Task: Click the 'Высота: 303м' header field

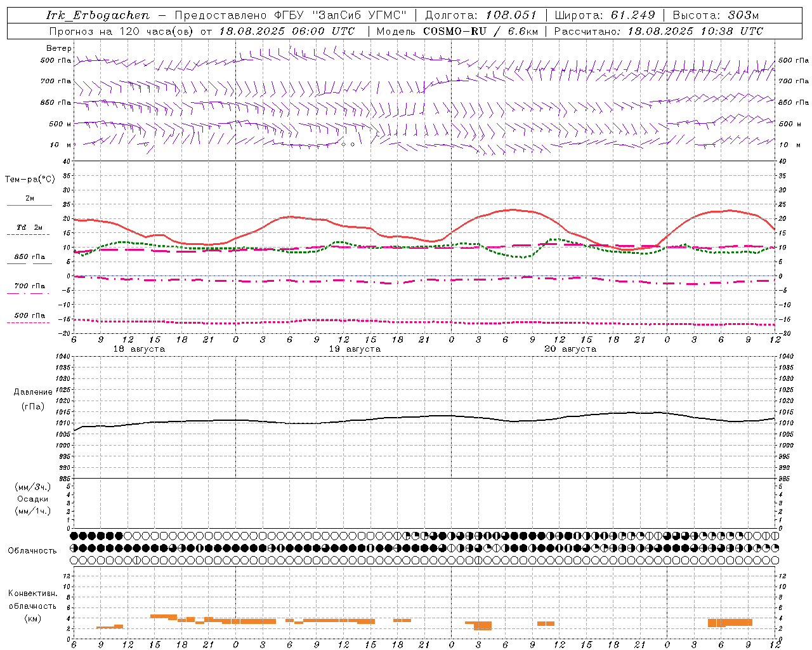Action: [716, 15]
